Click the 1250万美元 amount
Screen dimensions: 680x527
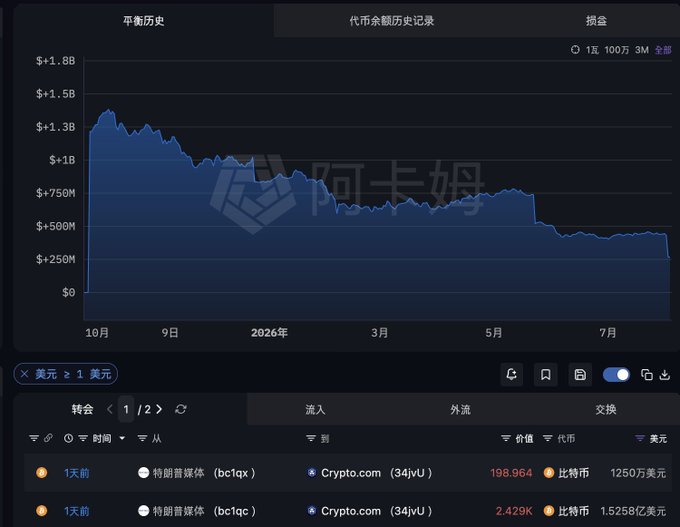(x=638, y=473)
